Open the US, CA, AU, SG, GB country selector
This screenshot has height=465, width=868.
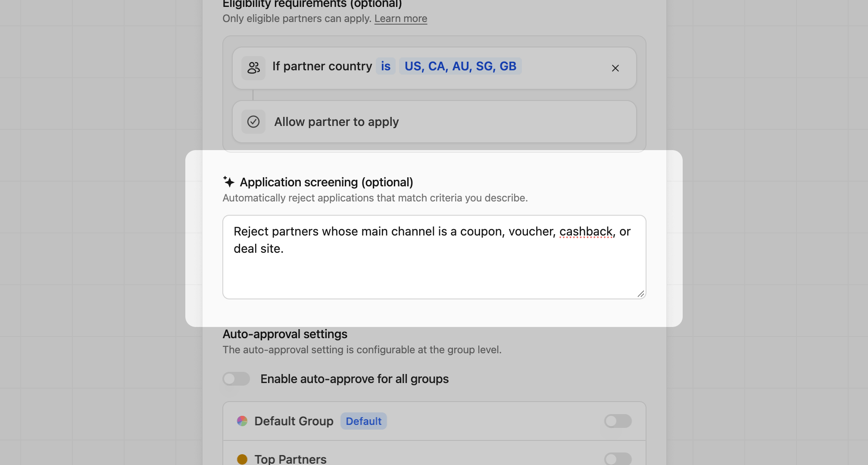[460, 66]
